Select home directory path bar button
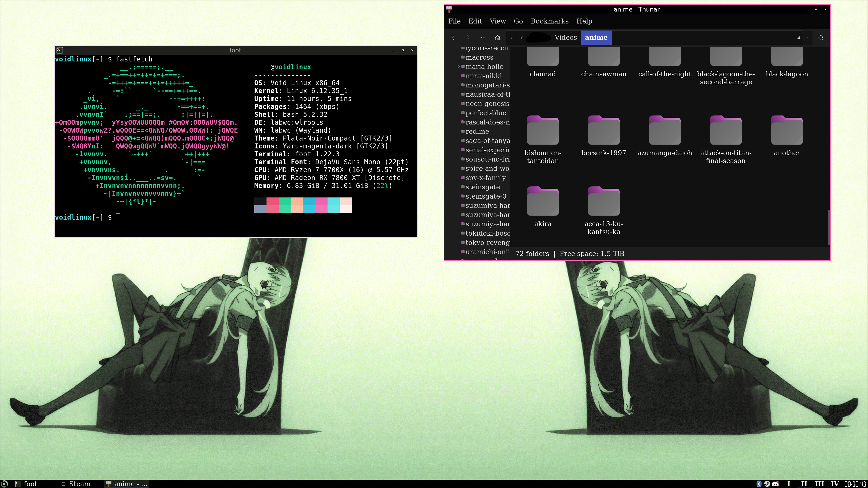The height and width of the screenshot is (488, 868). click(534, 38)
